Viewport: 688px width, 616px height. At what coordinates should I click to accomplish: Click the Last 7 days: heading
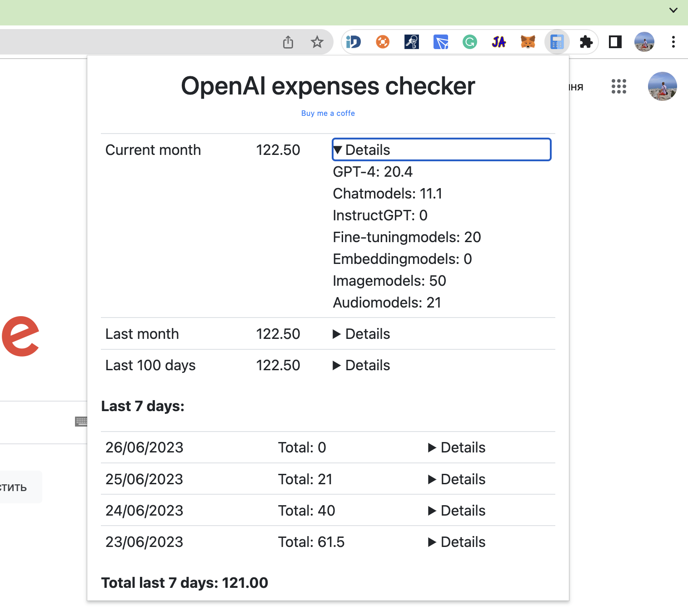[x=143, y=406]
